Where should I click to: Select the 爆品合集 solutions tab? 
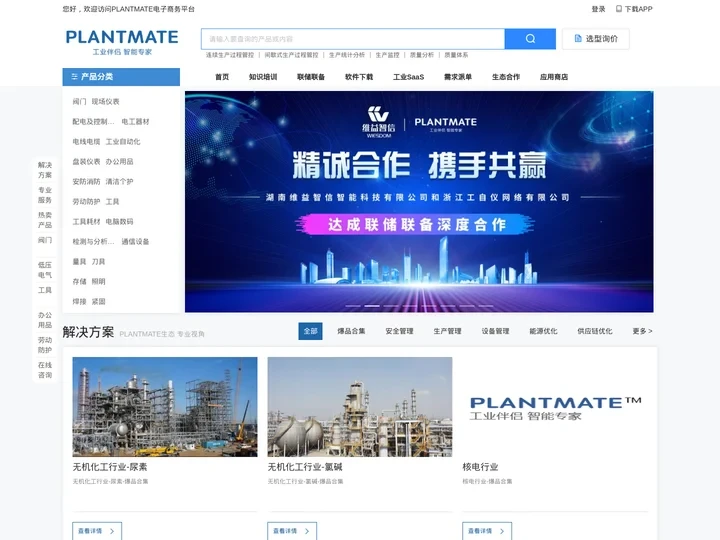coord(351,331)
